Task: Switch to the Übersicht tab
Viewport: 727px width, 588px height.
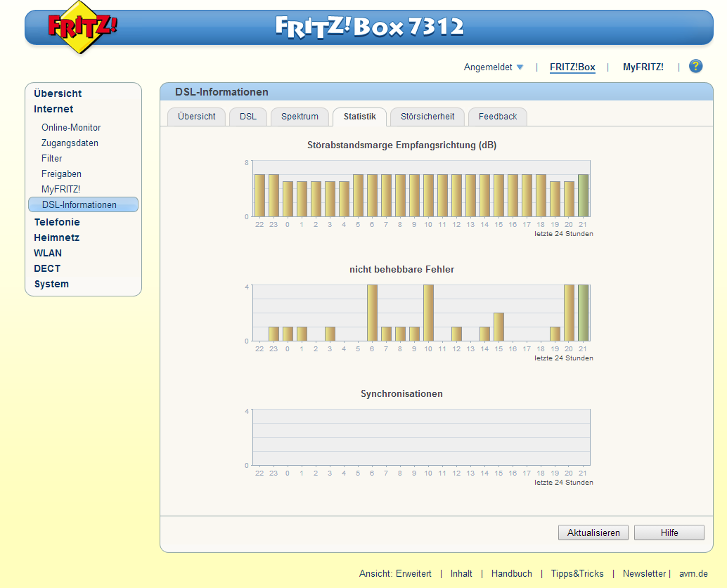Action: point(197,117)
